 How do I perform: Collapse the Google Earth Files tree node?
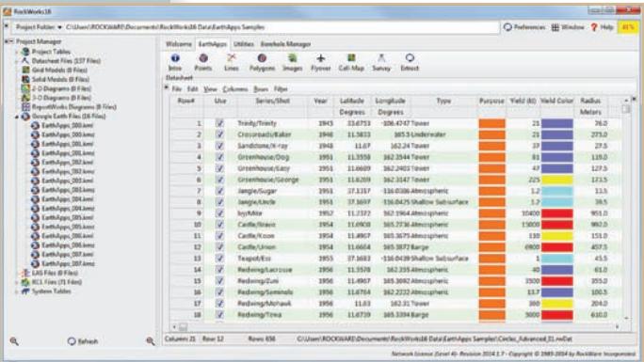(17, 117)
